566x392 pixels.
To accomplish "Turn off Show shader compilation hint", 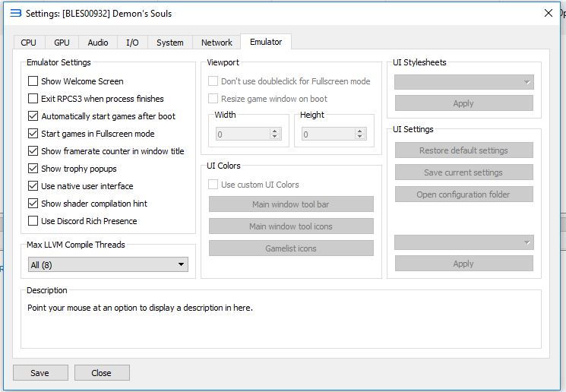I will tap(33, 204).
